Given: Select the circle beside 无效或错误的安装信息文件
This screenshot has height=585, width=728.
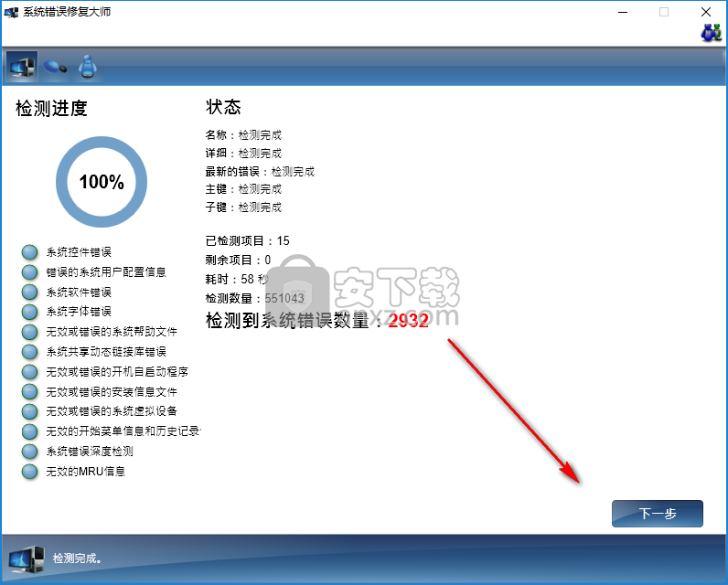Looking at the screenshot, I should coord(29,391).
